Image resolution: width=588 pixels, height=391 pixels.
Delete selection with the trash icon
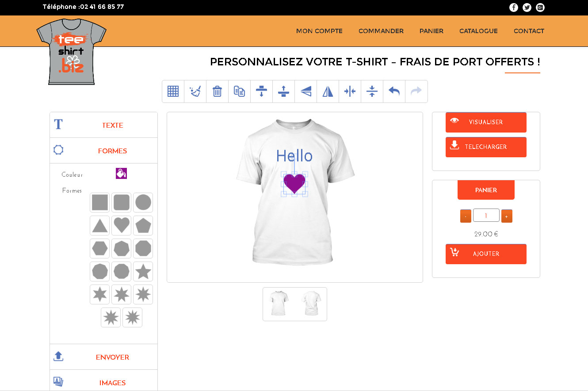point(217,91)
